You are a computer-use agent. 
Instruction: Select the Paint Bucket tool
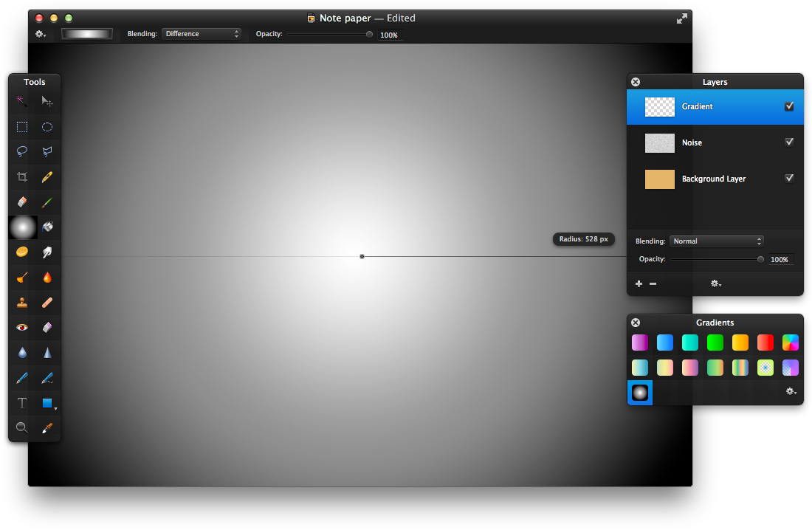coord(47,227)
